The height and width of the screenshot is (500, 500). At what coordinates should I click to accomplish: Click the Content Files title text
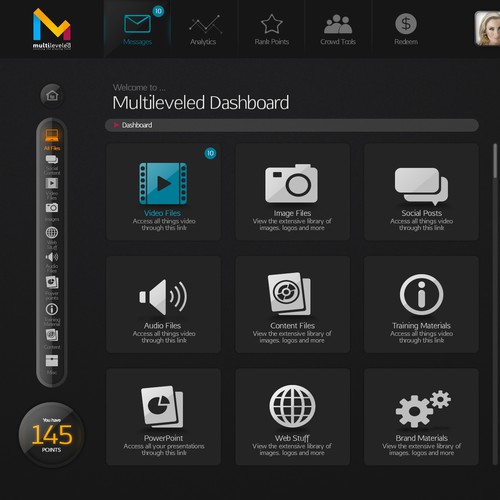click(x=292, y=326)
